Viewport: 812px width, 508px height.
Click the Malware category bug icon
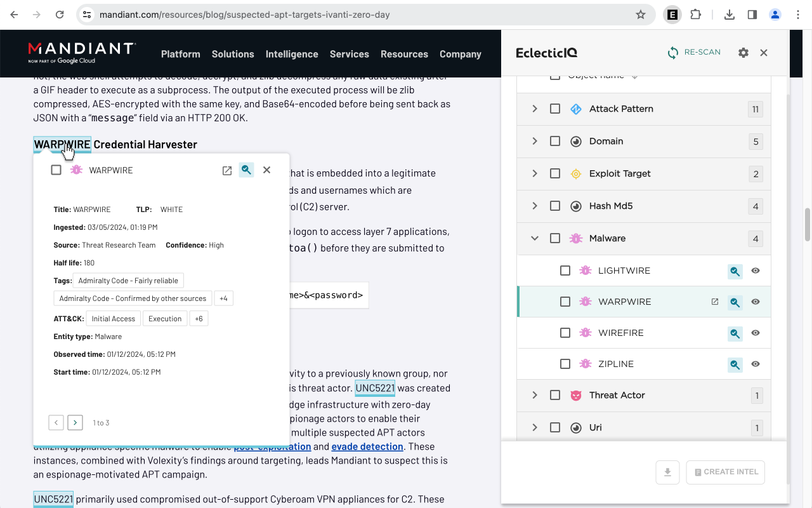point(576,239)
